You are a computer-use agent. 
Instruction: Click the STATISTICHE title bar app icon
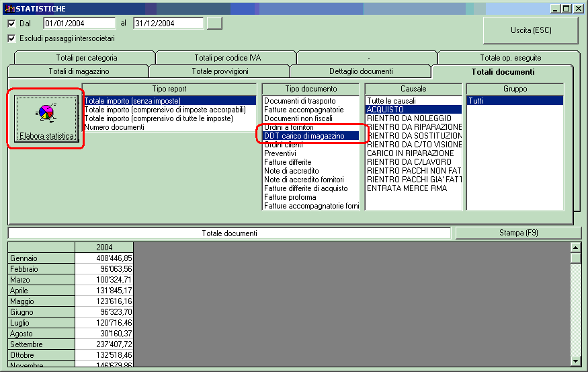[9, 8]
